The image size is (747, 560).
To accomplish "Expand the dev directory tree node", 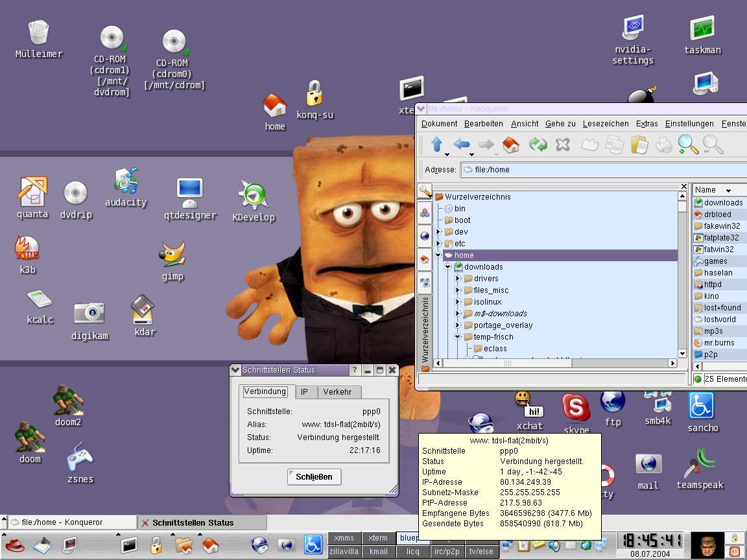I will [x=438, y=232].
